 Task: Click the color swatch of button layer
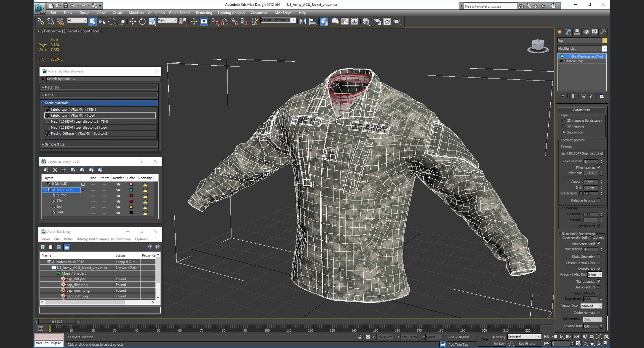pos(131,195)
